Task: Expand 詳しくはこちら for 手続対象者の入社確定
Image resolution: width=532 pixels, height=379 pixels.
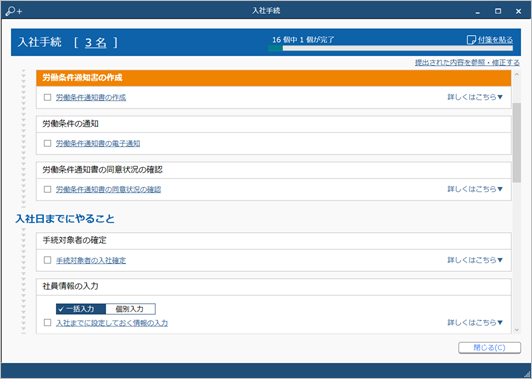Action: point(475,260)
